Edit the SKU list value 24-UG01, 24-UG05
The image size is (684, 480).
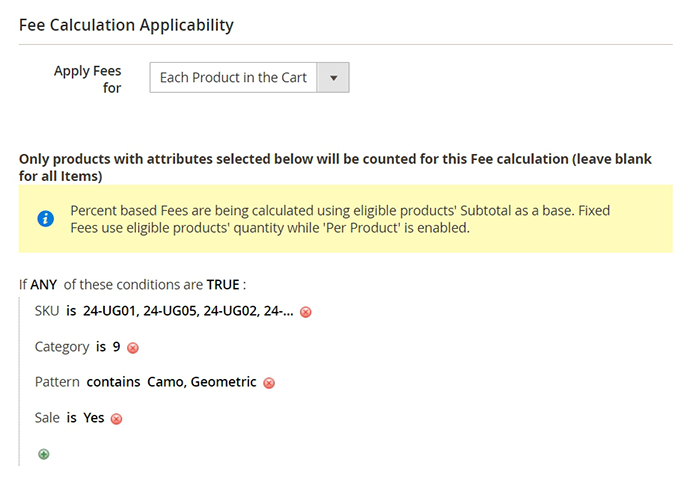click(187, 311)
